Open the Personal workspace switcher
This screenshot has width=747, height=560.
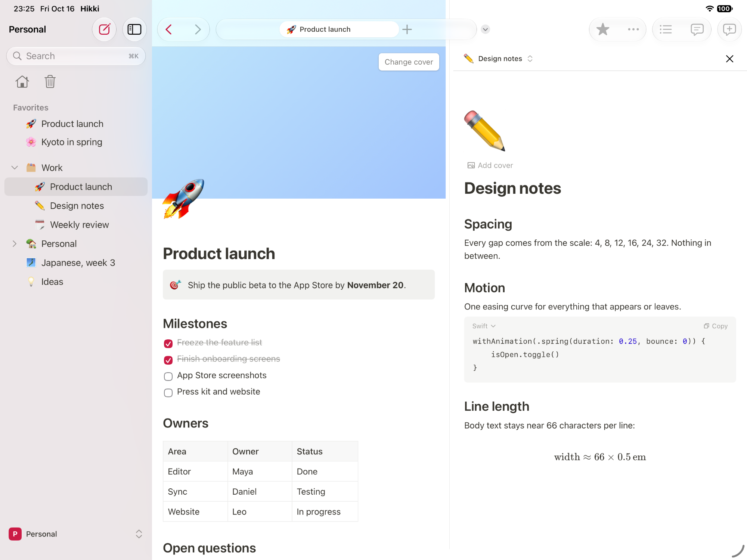(76, 534)
